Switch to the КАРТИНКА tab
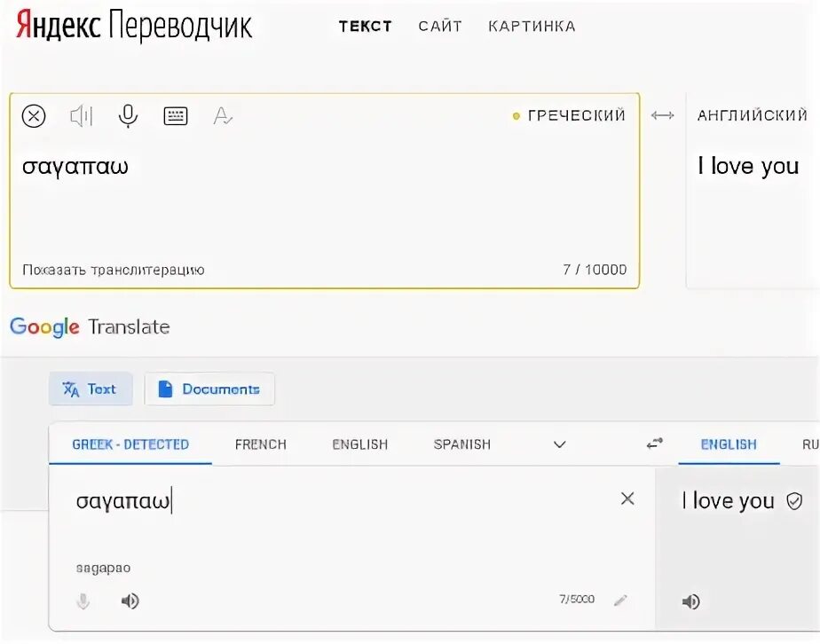The height and width of the screenshot is (644, 820). [x=532, y=26]
